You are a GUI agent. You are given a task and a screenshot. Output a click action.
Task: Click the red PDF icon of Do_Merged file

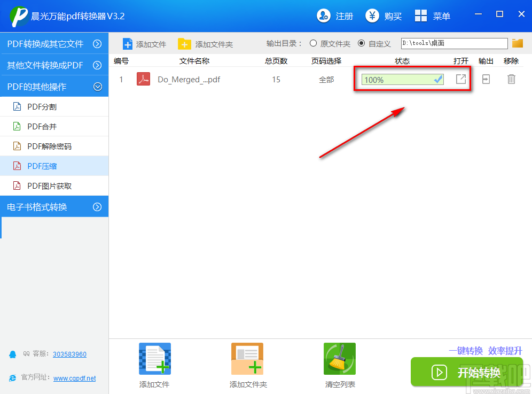(x=144, y=79)
